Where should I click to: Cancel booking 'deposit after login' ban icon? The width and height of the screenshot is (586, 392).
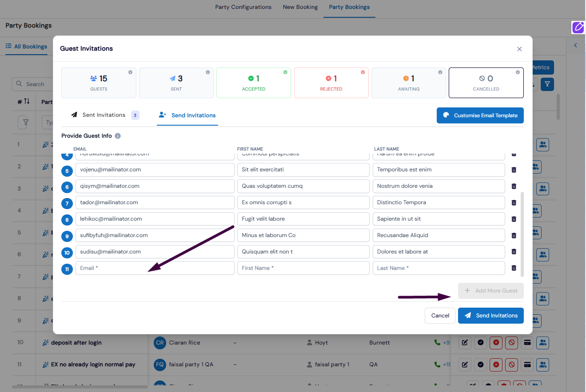(x=511, y=343)
